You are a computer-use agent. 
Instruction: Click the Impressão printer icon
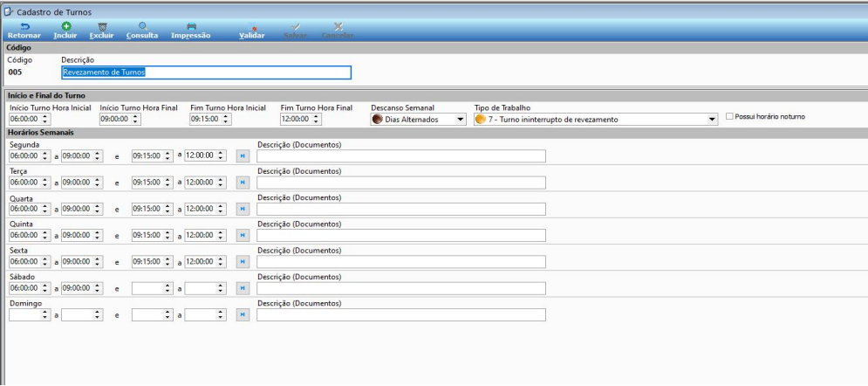pos(191,26)
